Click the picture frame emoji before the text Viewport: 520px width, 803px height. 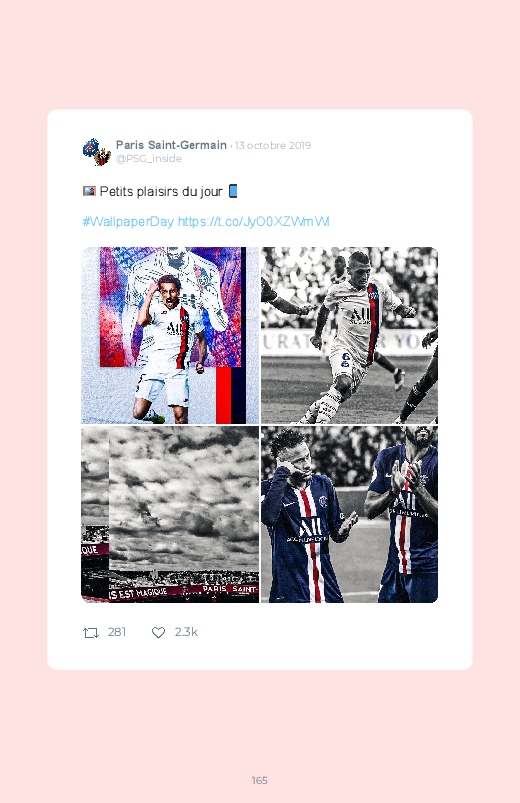pyautogui.click(x=89, y=191)
